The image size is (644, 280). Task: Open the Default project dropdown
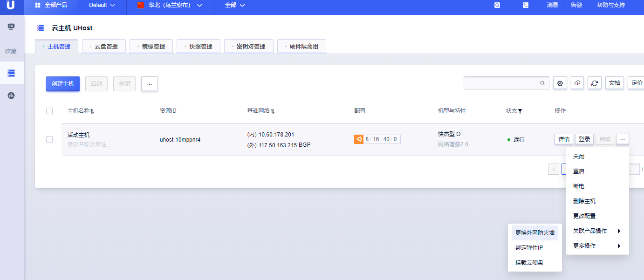coord(102,5)
